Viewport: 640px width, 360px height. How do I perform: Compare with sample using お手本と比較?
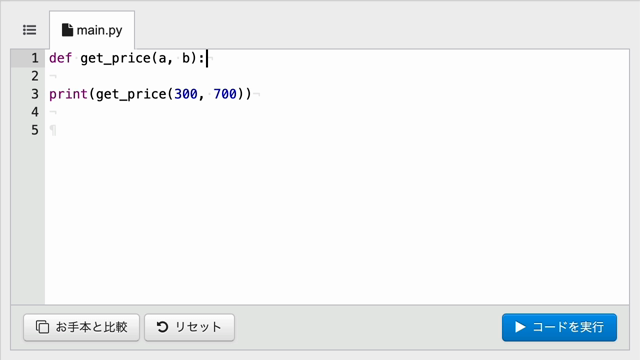(x=82, y=327)
